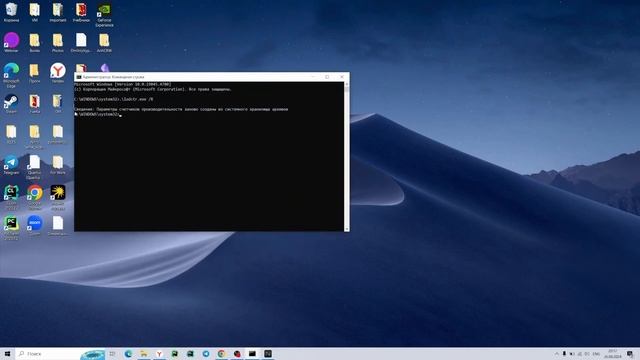Launch Google Chrome from the desktop
The width and height of the screenshot is (640, 360).
tap(35, 198)
